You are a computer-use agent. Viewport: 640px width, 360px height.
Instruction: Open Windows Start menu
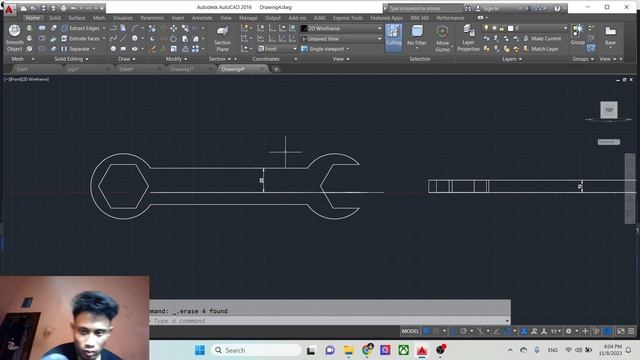click(x=200, y=350)
